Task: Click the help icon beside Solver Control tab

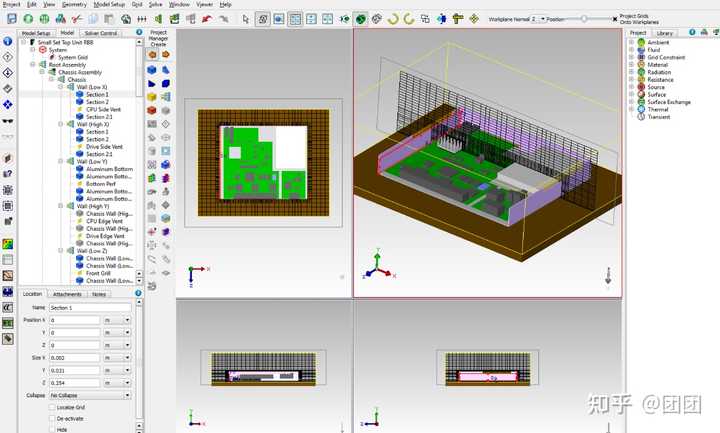Action: [139, 32]
